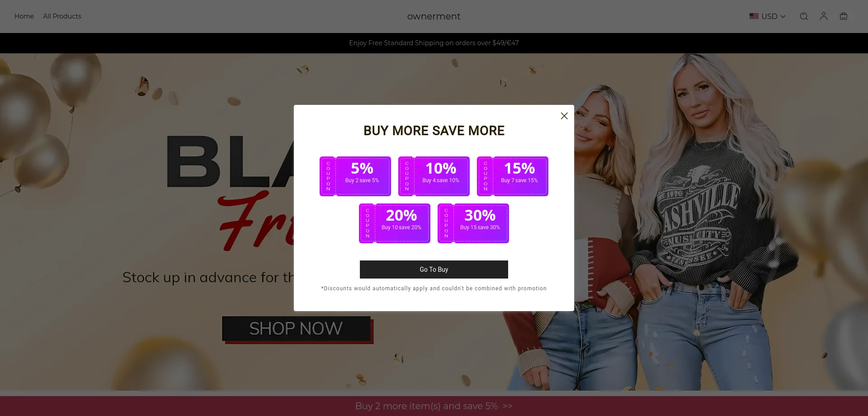This screenshot has height=416, width=868.
Task: Click the free shipping announcement bar
Action: tap(434, 43)
